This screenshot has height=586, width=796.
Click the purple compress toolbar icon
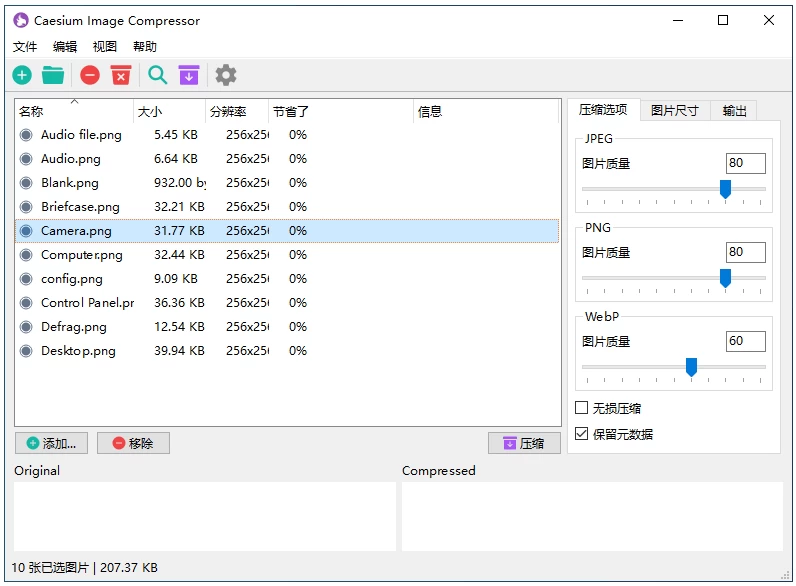(x=189, y=75)
